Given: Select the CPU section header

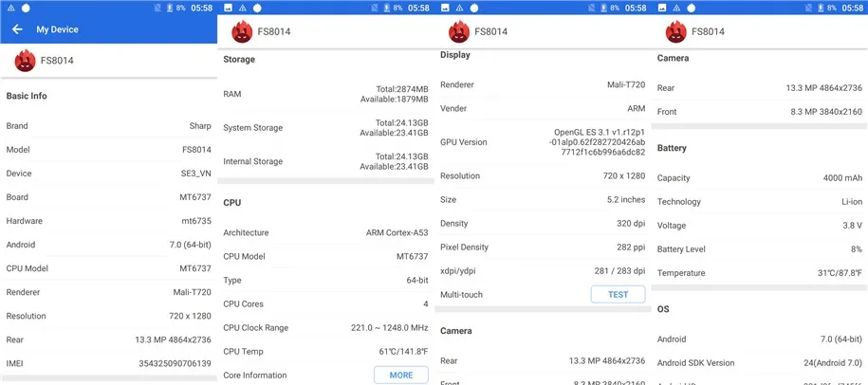Looking at the screenshot, I should 232,203.
